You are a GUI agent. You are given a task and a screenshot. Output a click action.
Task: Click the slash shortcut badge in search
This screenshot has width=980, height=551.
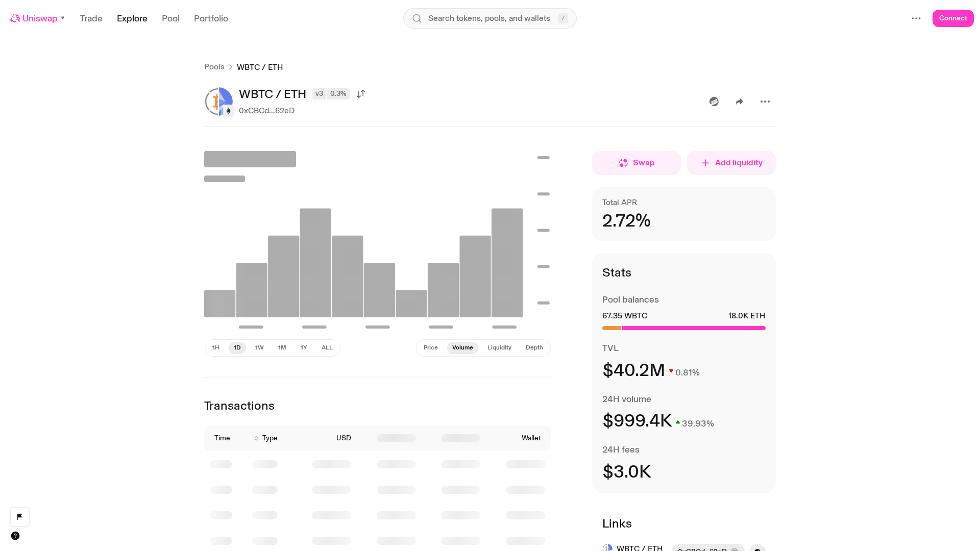[563, 18]
